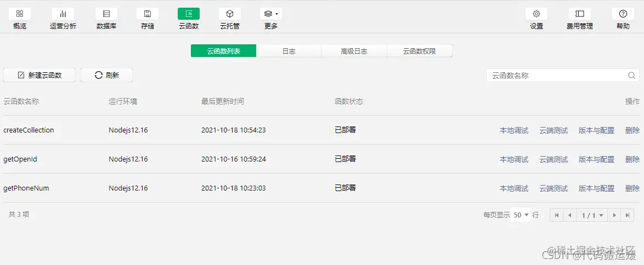Go to the first page
The width and height of the screenshot is (644, 265).
point(557,215)
